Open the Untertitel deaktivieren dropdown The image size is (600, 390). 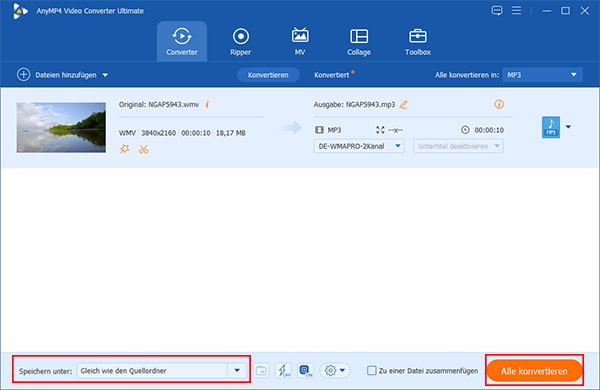pos(458,146)
